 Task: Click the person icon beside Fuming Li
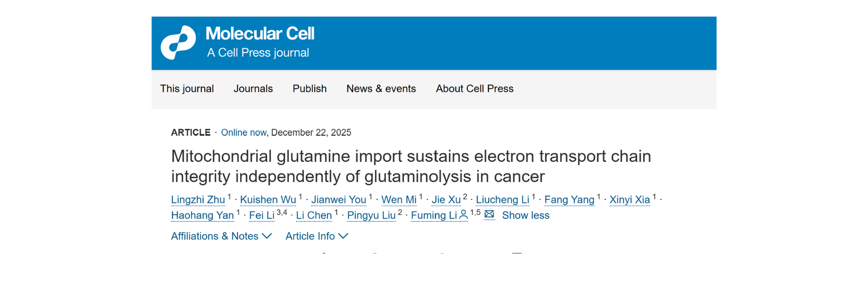(x=463, y=216)
